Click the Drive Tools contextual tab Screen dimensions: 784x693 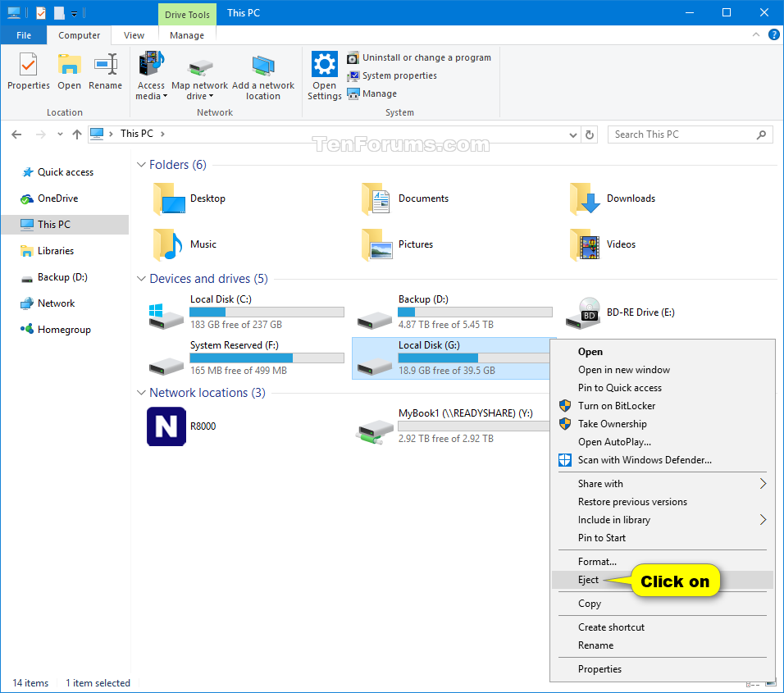click(x=187, y=15)
